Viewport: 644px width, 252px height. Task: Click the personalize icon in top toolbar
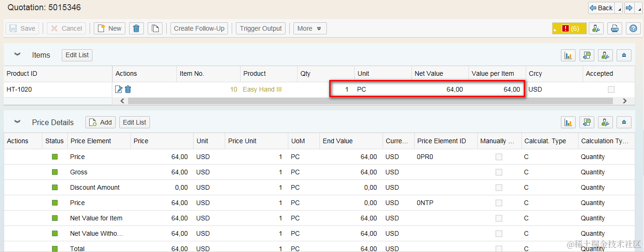pos(596,28)
